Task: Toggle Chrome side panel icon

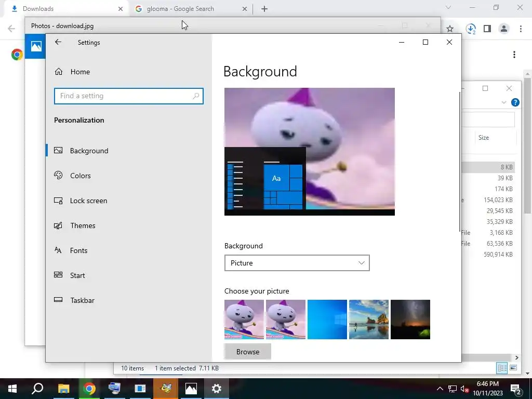Action: (x=487, y=29)
